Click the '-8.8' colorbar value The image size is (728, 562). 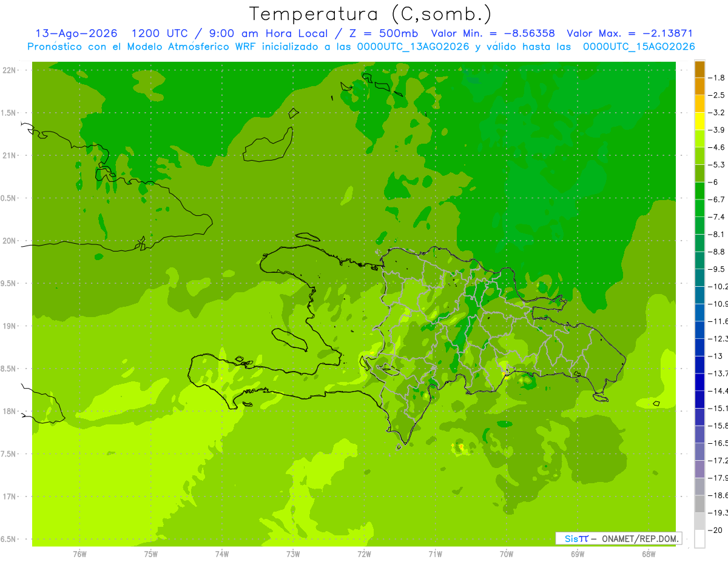tap(717, 252)
